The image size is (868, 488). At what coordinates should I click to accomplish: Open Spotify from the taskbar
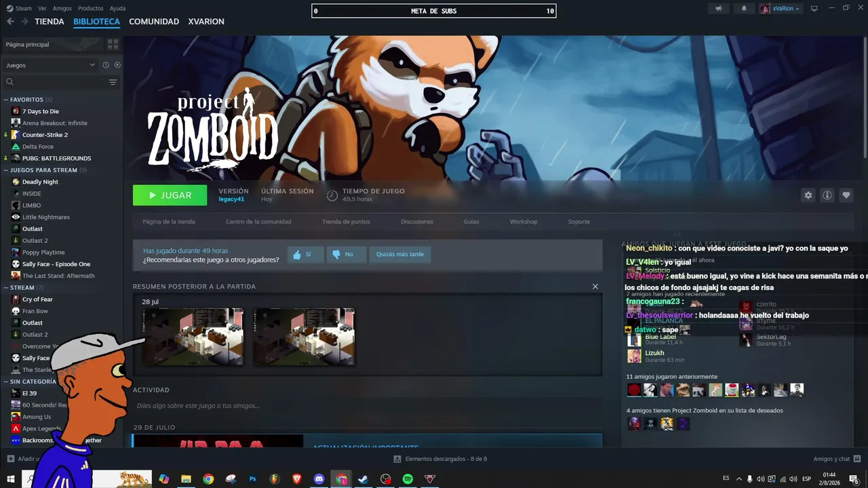coord(408,479)
